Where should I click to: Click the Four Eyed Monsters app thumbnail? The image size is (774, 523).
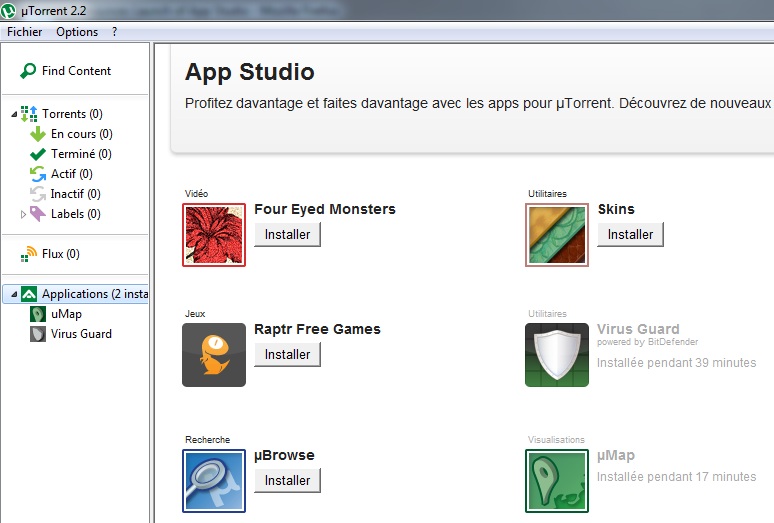pyautogui.click(x=214, y=235)
